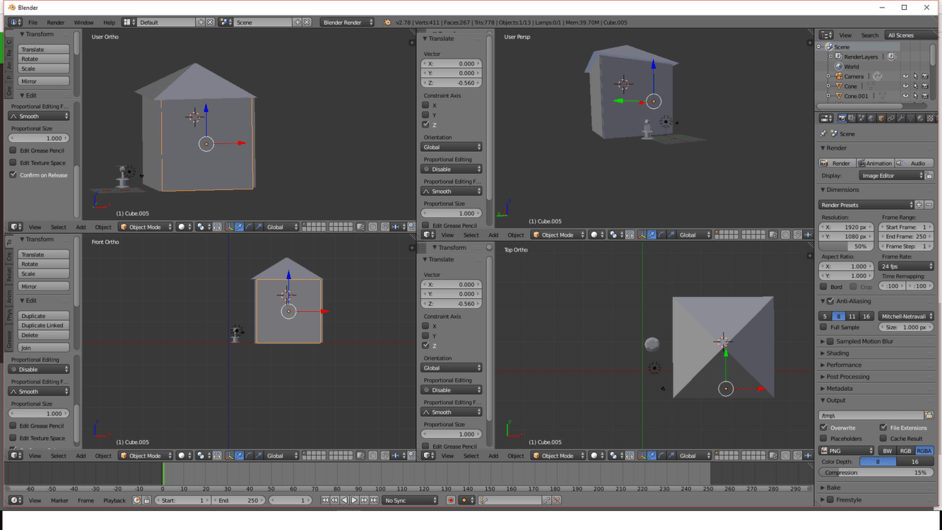942x530 pixels.
Task: Open the Render menu in top bar
Action: click(x=56, y=22)
